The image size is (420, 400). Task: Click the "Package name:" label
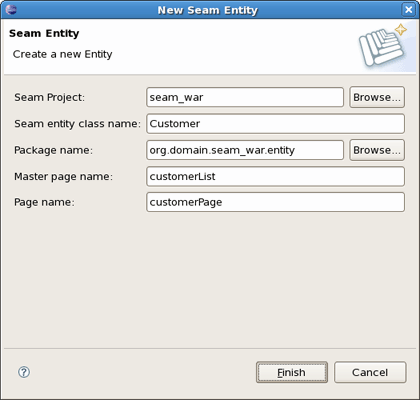tap(53, 150)
